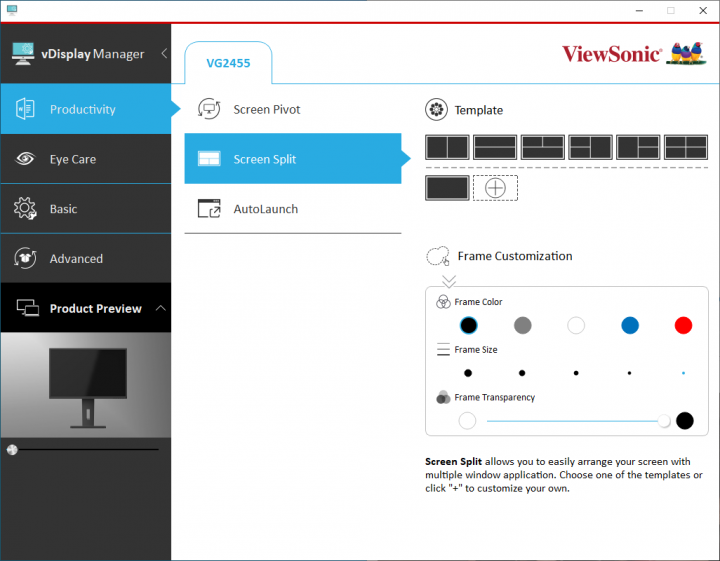Screen dimensions: 720x561
Task: Click the Frame Color circles icon
Action: (x=443, y=302)
